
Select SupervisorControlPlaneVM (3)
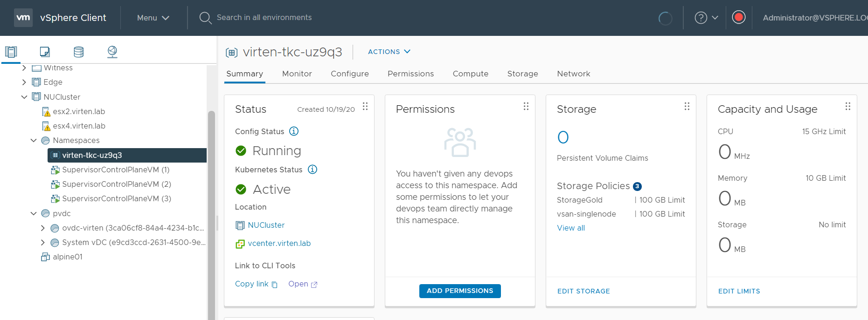coord(117,198)
